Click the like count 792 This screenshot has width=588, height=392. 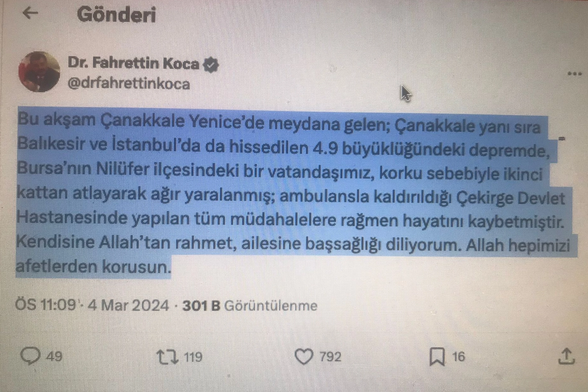[x=330, y=357]
